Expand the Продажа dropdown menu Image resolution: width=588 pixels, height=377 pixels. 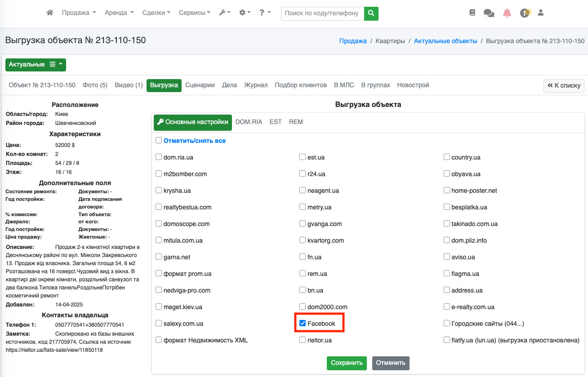point(79,13)
